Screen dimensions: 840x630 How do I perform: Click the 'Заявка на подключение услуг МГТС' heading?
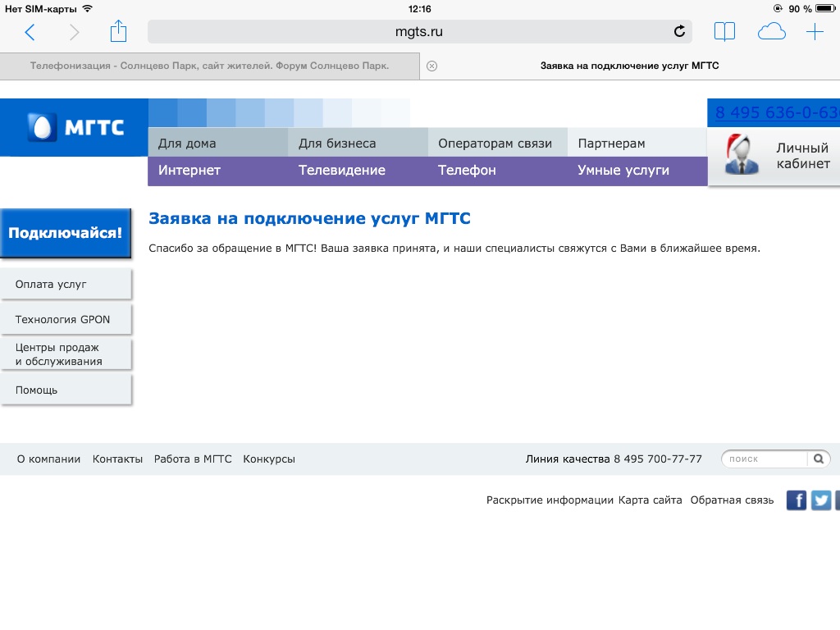tap(309, 218)
